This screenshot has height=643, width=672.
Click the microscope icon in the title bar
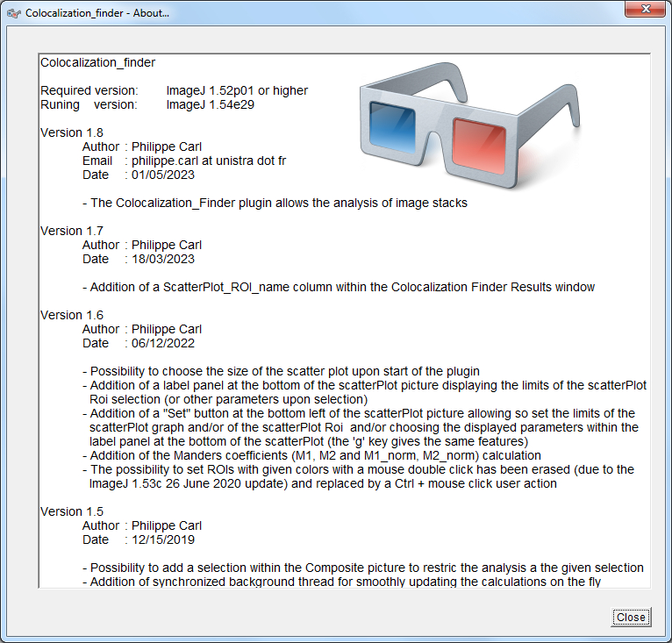tap(13, 13)
